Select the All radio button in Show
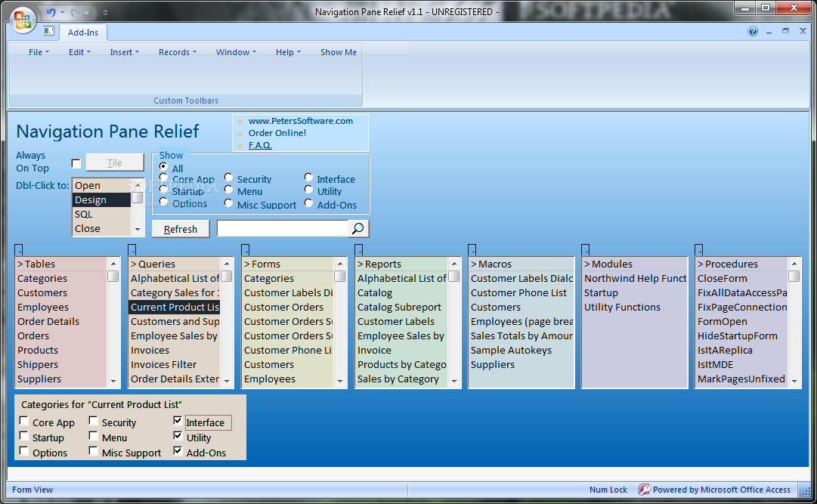The width and height of the screenshot is (817, 504). click(163, 166)
